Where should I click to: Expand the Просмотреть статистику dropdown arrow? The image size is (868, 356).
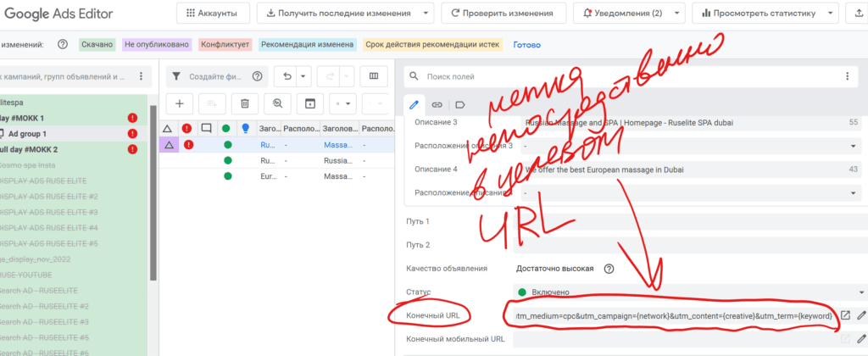829,13
